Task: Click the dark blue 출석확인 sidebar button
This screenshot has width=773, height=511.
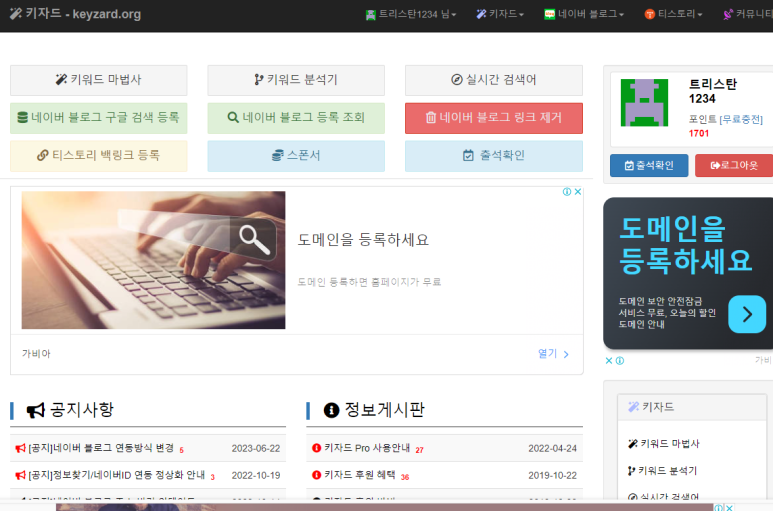Action: pyautogui.click(x=649, y=166)
